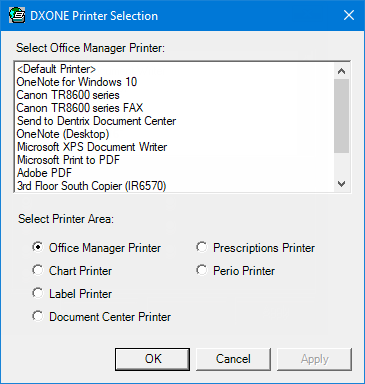Select the Chart Printer radio button
365x384 pixels.
(38, 270)
